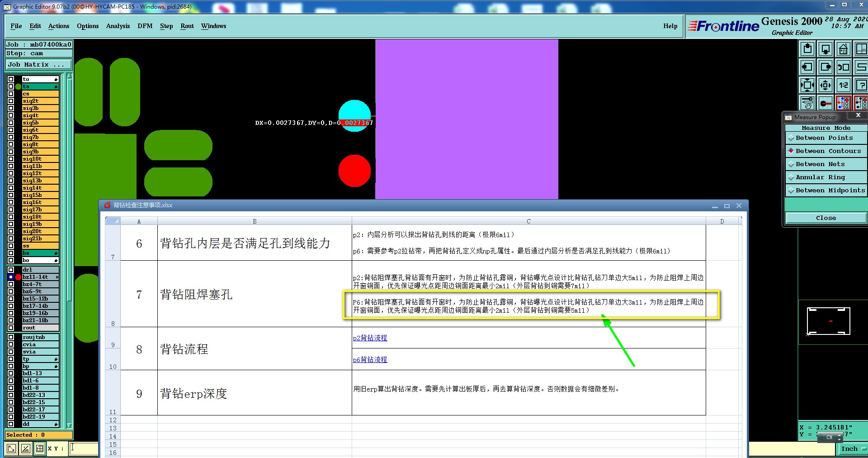Toggle the sig10t layer checkbox
Viewport: 868px width, 458px height.
(x=11, y=159)
